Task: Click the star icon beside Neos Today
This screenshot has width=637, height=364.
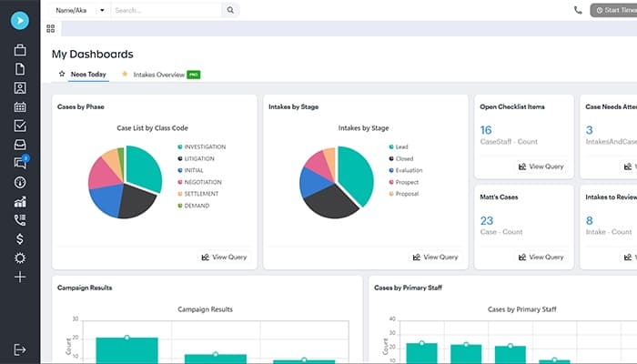Action: tap(62, 74)
